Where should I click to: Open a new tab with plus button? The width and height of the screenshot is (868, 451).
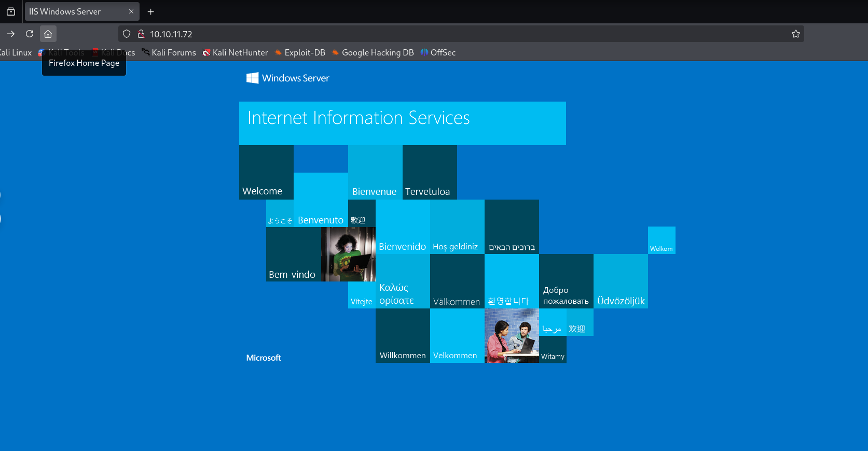click(x=151, y=12)
